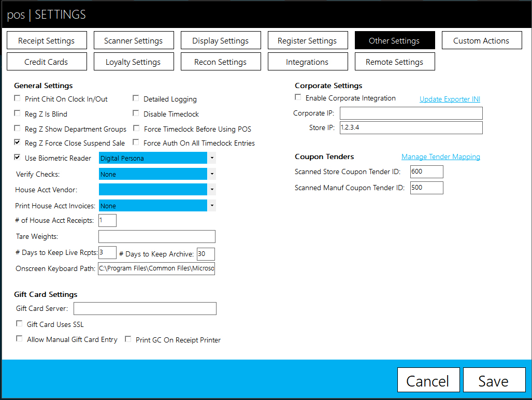This screenshot has height=400, width=532.
Task: Open Recon Settings tab
Action: (x=221, y=62)
